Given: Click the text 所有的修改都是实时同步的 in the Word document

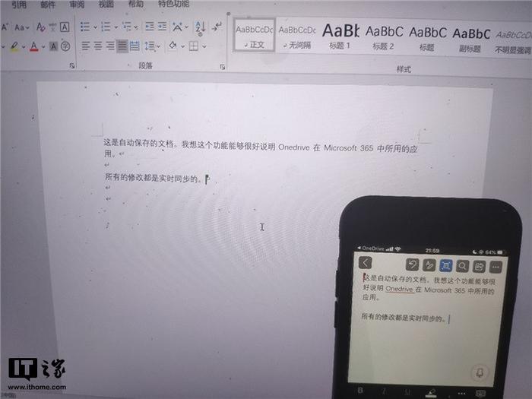Looking at the screenshot, I should tap(150, 178).
